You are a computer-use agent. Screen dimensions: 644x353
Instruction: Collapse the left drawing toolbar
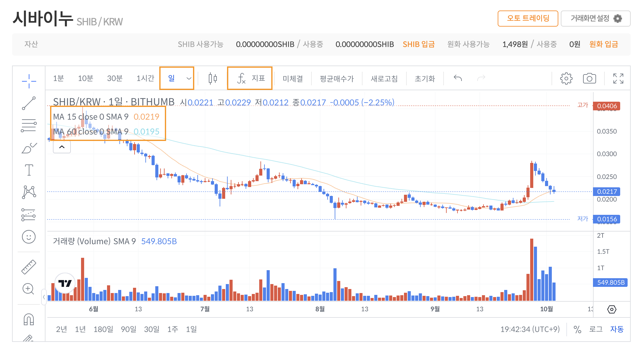click(44, 297)
